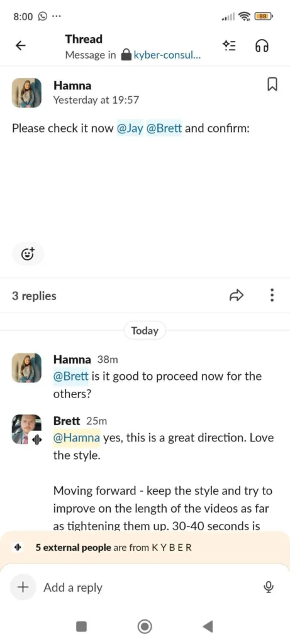Tap Android back triangle button
The height and width of the screenshot is (644, 290).
tap(208, 626)
